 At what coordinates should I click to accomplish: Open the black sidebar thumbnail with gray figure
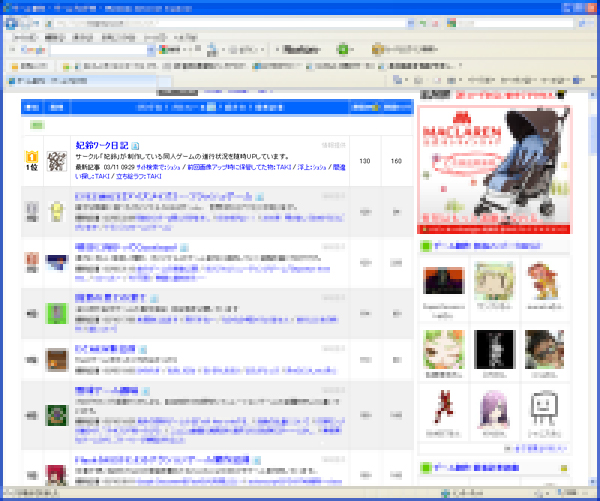tap(494, 349)
